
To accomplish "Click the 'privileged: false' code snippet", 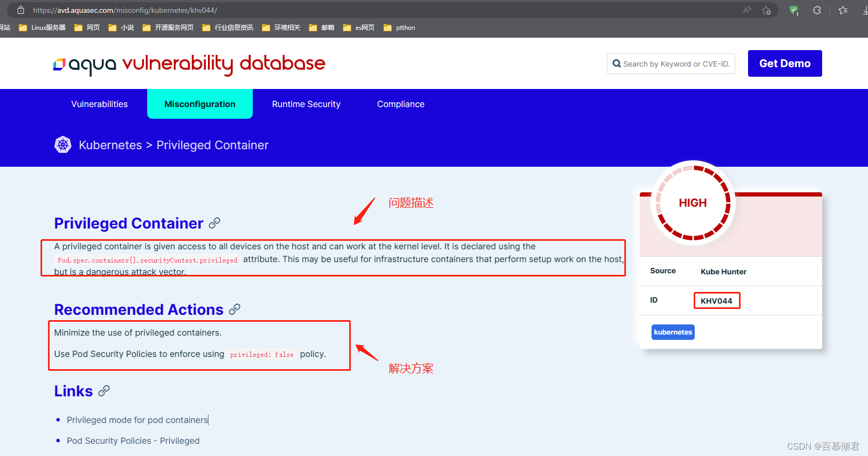I will click(262, 354).
